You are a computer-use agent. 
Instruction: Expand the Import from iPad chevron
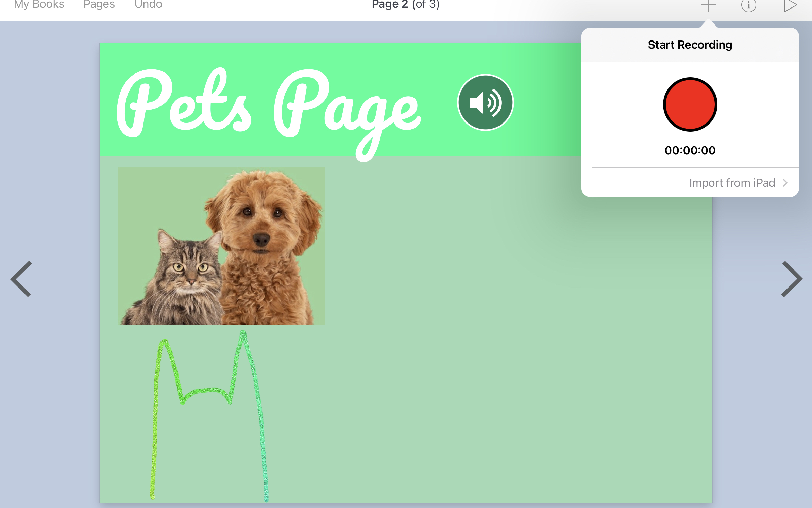coord(785,183)
